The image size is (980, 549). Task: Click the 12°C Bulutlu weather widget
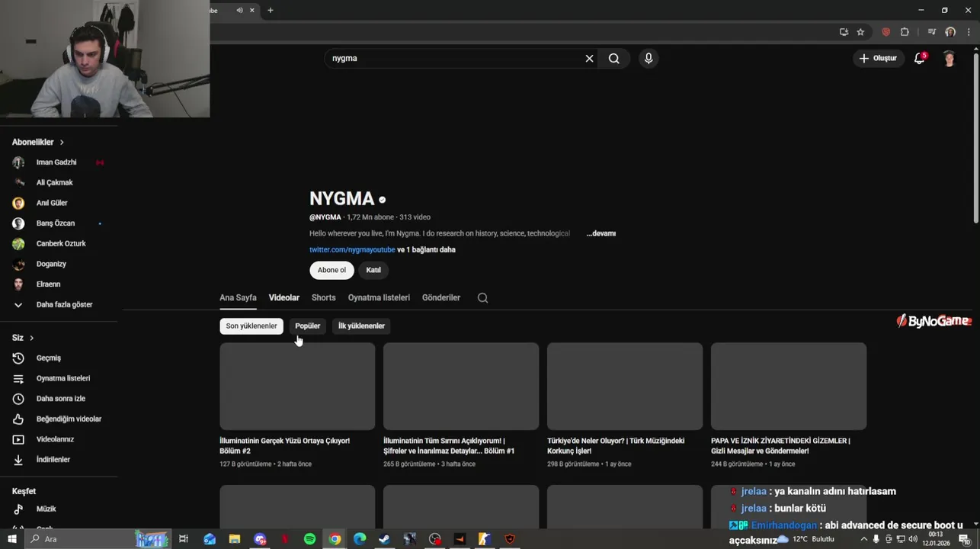click(805, 539)
